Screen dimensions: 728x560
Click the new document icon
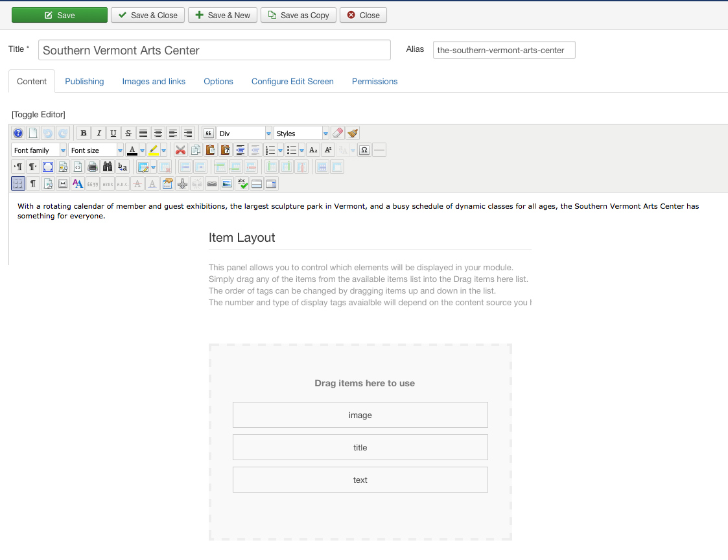tap(33, 134)
